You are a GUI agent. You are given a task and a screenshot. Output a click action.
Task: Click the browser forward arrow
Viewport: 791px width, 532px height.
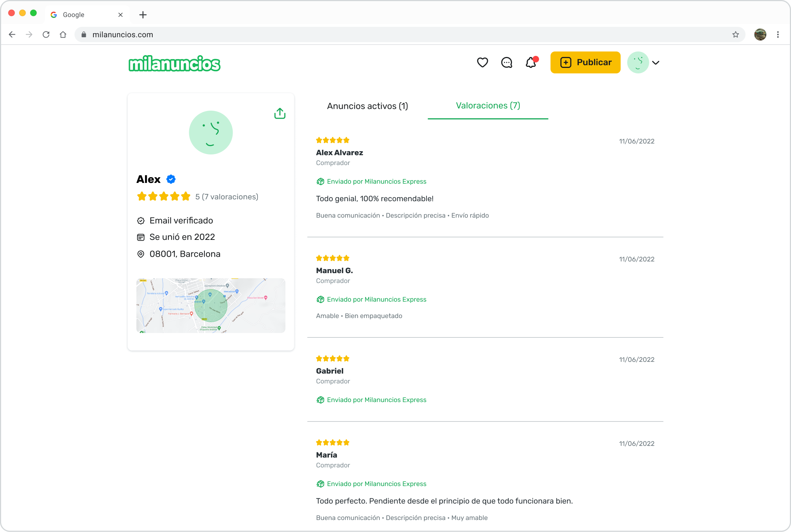click(x=29, y=34)
